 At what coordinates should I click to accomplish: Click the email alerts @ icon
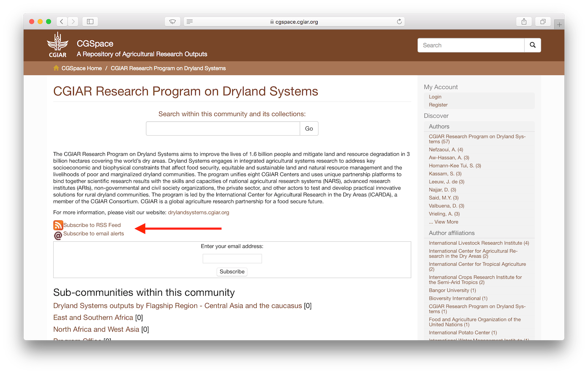coord(58,235)
